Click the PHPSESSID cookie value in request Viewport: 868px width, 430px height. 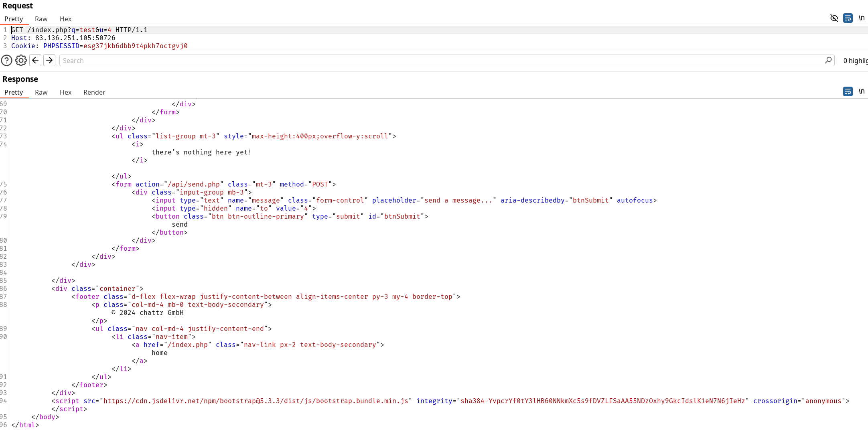tap(135, 46)
